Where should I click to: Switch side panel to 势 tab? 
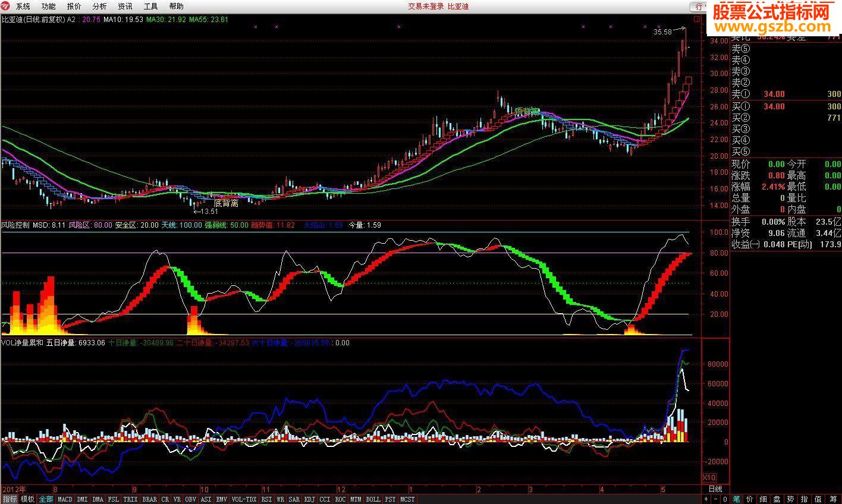tap(791, 499)
